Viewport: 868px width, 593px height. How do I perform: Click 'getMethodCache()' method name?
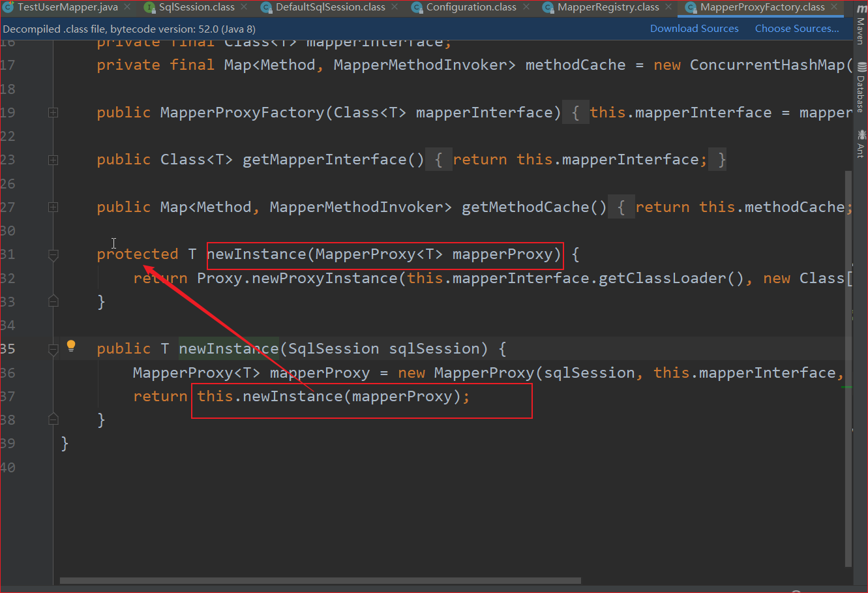point(534,207)
